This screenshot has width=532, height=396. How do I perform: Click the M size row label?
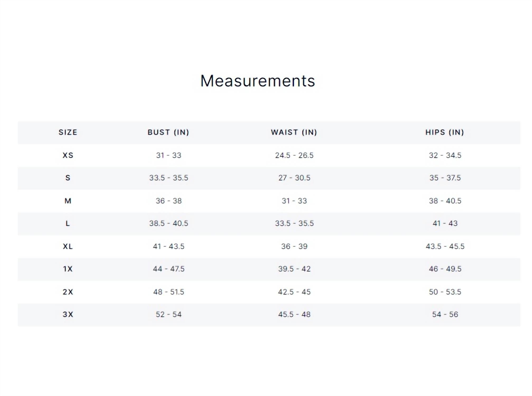[x=68, y=201]
